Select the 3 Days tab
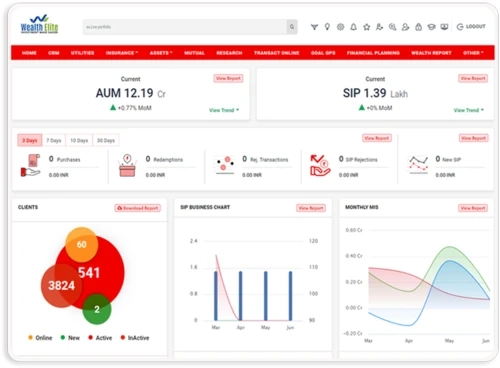 [x=30, y=140]
